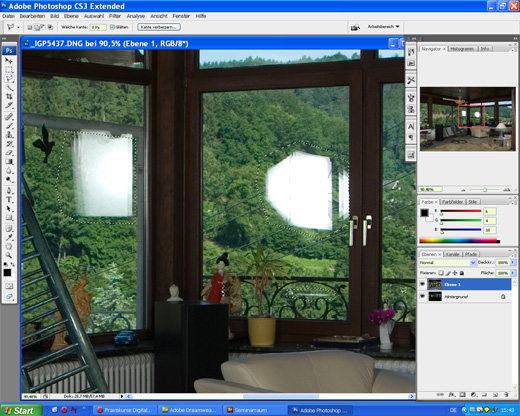Hide the Hintergrund layer
The height and width of the screenshot is (416, 520).
[423, 296]
